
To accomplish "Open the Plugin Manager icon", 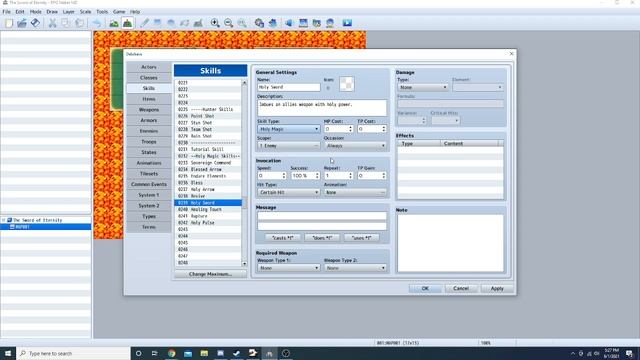I will point(272,23).
